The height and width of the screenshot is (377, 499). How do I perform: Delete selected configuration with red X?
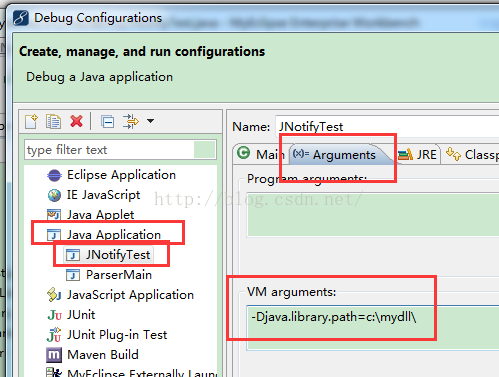[76, 121]
